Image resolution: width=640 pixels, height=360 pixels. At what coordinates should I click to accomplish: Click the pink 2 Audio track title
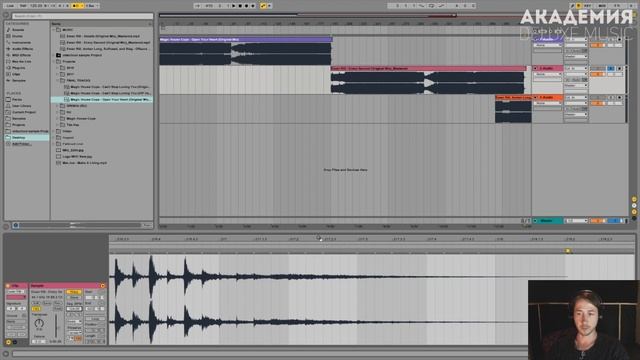coord(548,69)
